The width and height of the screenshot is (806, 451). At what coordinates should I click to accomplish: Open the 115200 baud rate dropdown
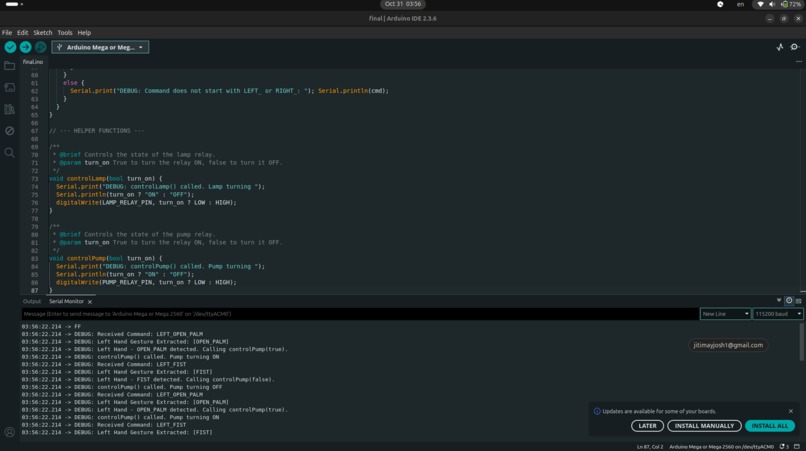[778, 314]
